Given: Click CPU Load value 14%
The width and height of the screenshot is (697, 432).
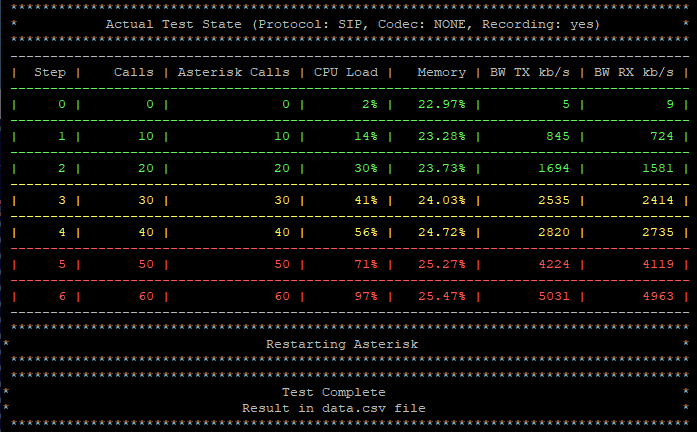Looking at the screenshot, I should pos(366,136).
